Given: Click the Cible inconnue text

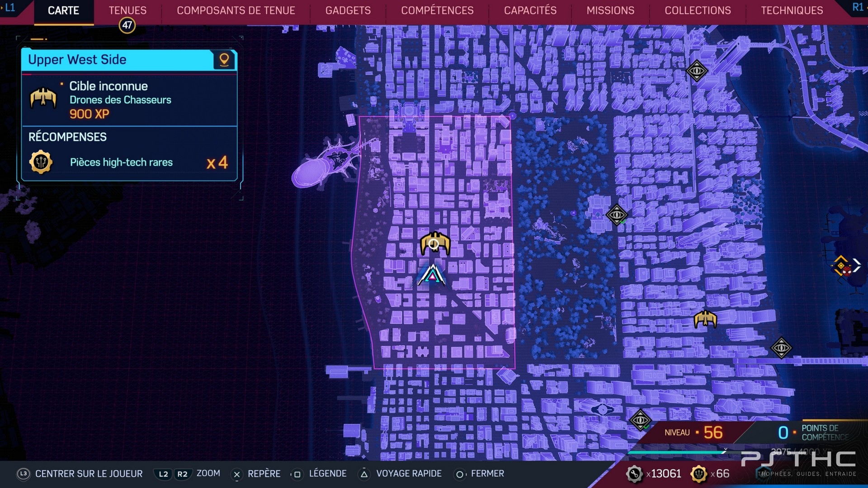Looking at the screenshot, I should pyautogui.click(x=108, y=86).
